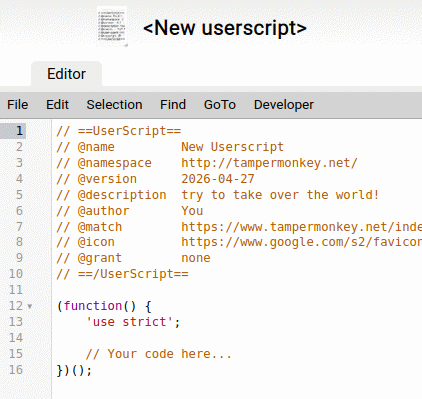Place cursor in the @version 2026-04-27 value
This screenshot has height=399, width=422.
tap(218, 179)
